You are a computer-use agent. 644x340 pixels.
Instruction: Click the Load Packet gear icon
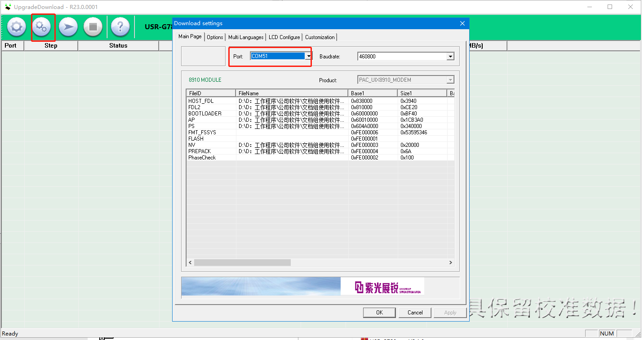coord(17,27)
